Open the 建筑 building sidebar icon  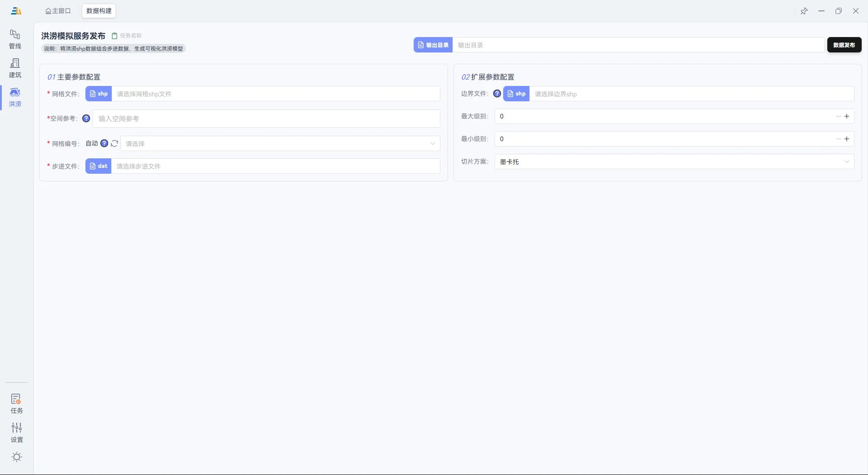point(15,68)
